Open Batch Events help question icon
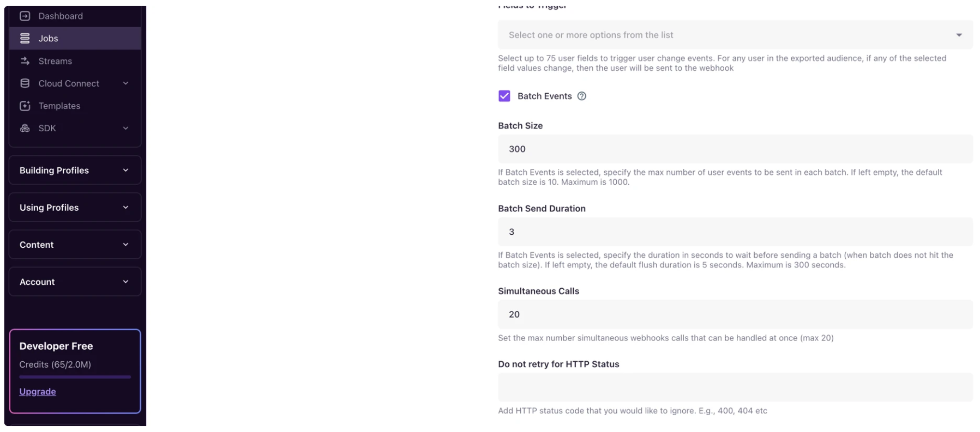 (582, 96)
